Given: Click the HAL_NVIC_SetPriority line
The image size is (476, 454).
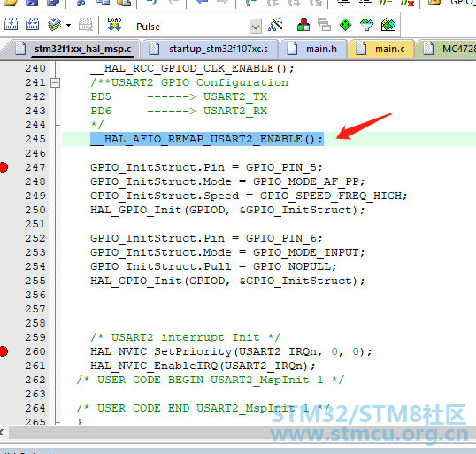Looking at the screenshot, I should 231,351.
